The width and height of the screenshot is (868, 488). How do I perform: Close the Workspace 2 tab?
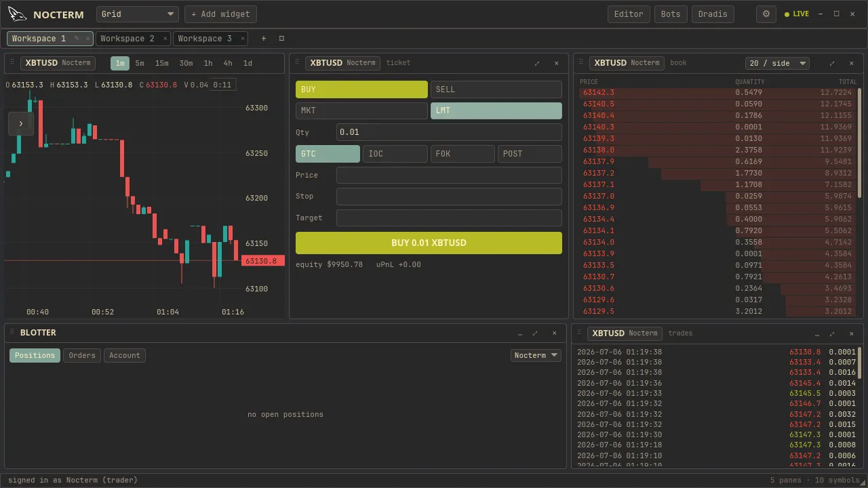165,39
